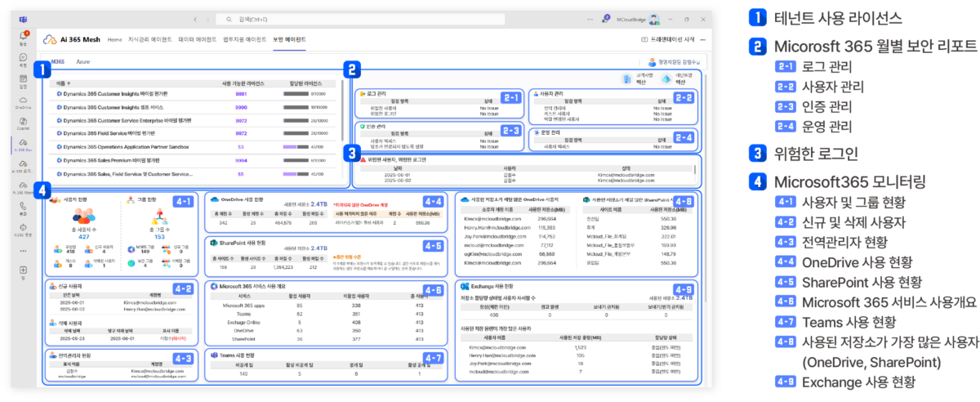The width and height of the screenshot is (980, 402).
Task: Open more options next to 프레젠테이션 시작
Action: pos(702,38)
